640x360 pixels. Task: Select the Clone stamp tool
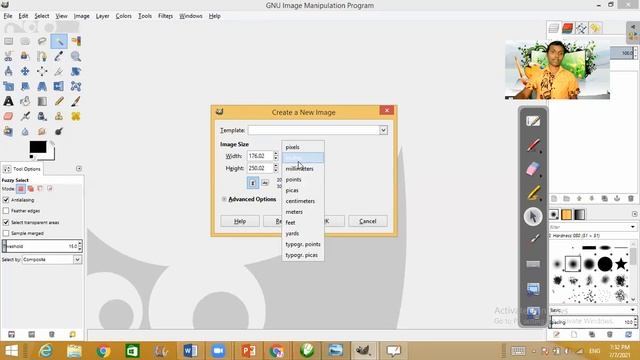click(59, 116)
